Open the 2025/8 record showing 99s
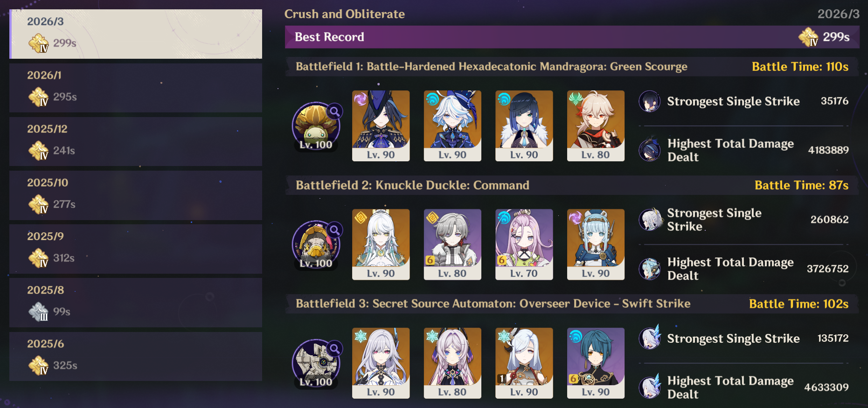The width and height of the screenshot is (868, 408). (x=136, y=303)
